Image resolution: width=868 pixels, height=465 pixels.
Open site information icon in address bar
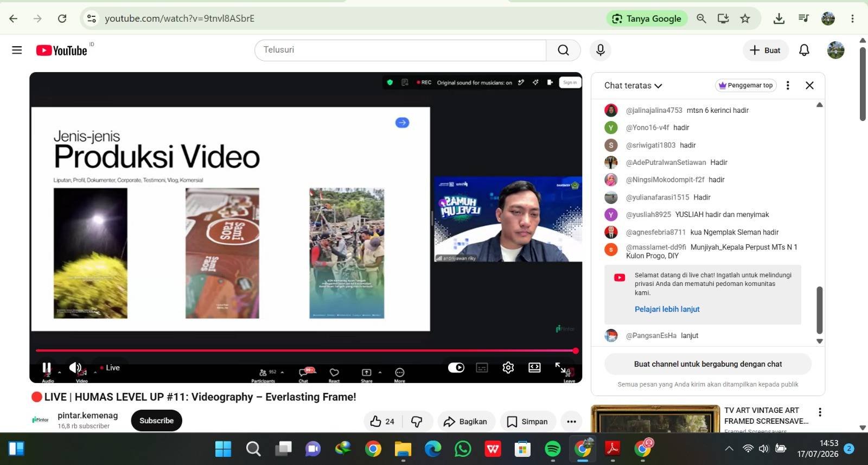pos(91,18)
